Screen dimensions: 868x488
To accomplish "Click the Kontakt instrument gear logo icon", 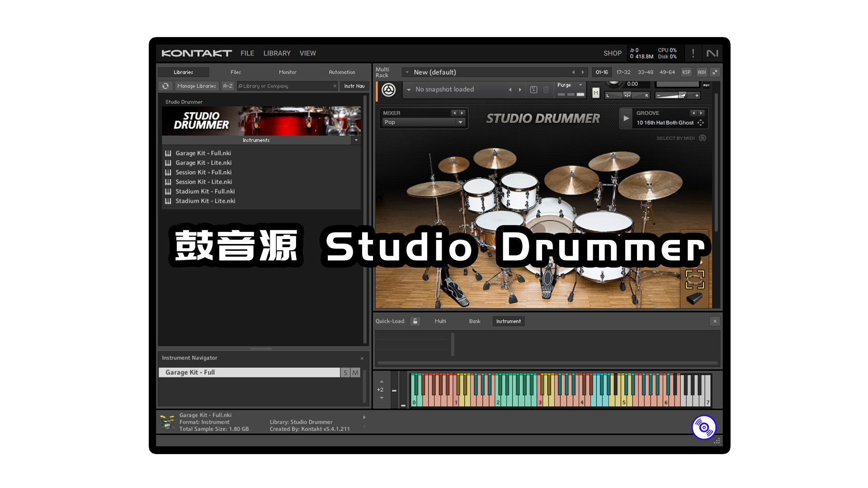I will point(388,89).
